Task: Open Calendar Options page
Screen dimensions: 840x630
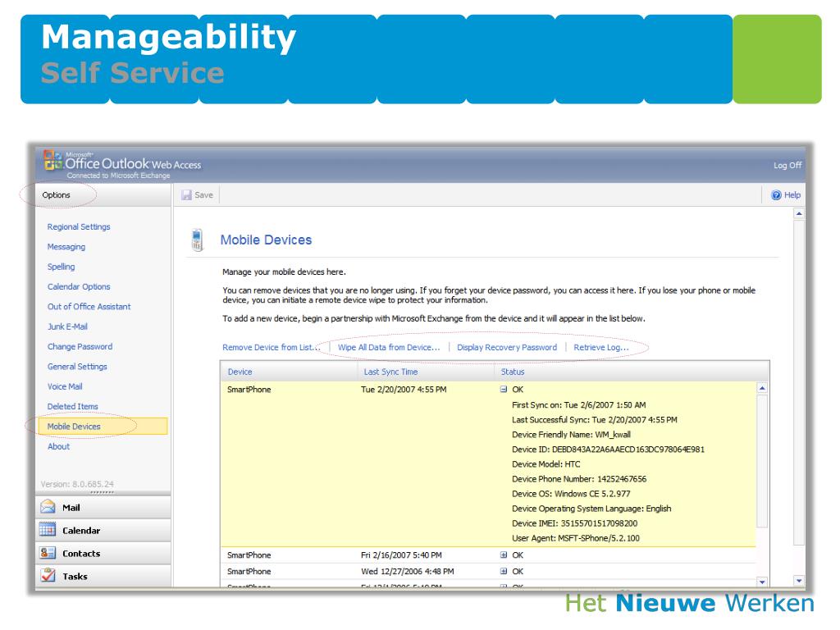Action: pos(79,286)
